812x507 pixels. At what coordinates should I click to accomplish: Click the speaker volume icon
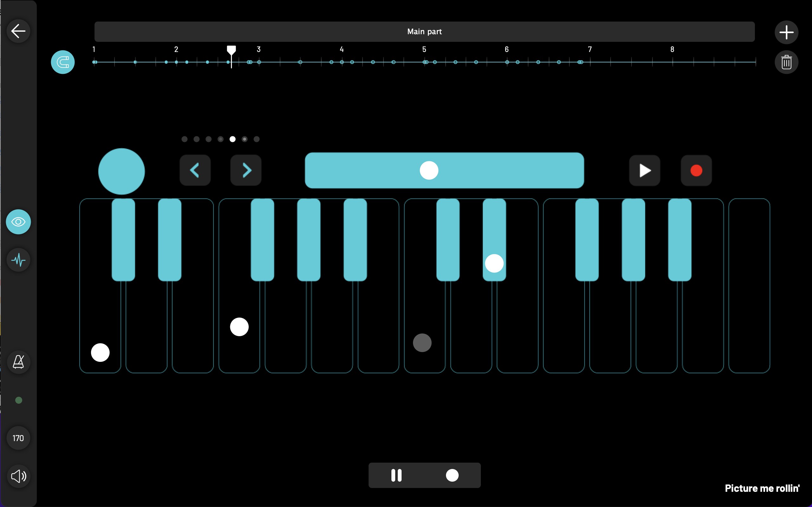[x=18, y=476]
